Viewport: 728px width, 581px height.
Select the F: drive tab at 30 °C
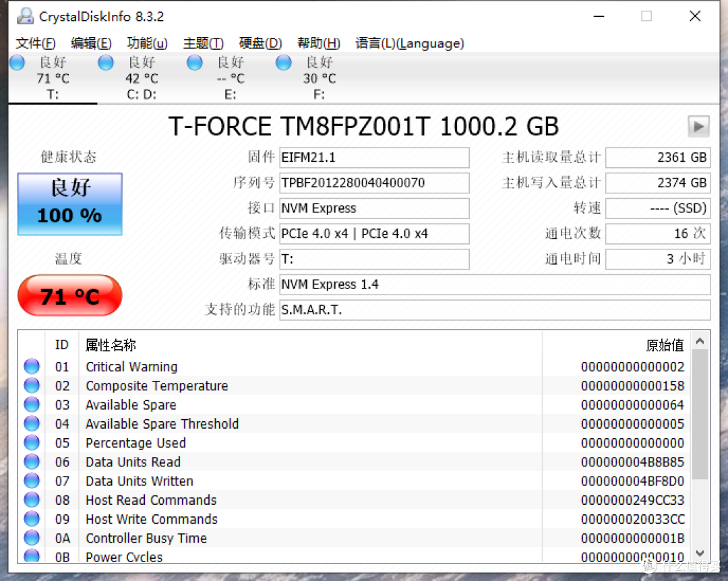(319, 78)
